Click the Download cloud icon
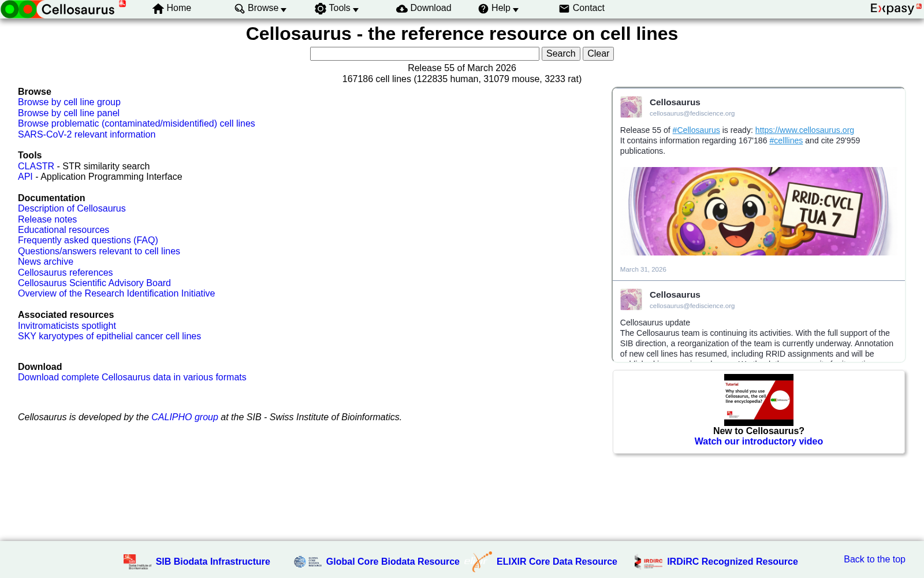924x578 pixels. tap(402, 9)
